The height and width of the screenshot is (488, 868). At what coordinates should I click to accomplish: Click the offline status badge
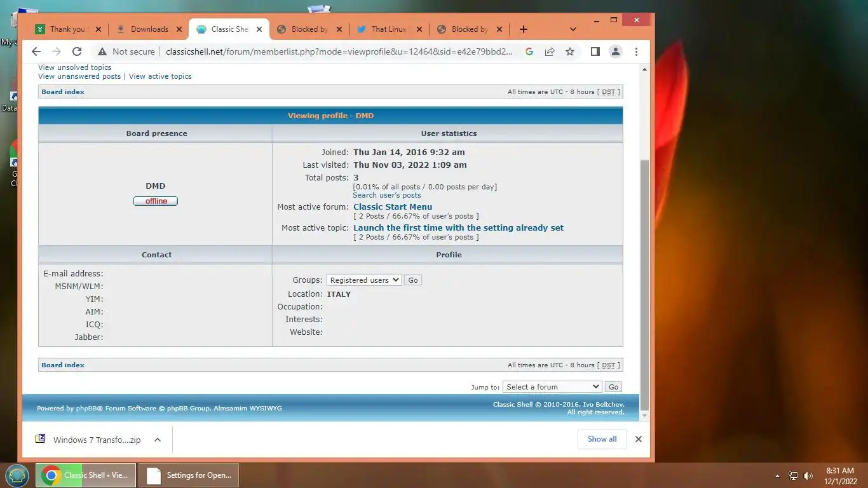[x=156, y=201]
